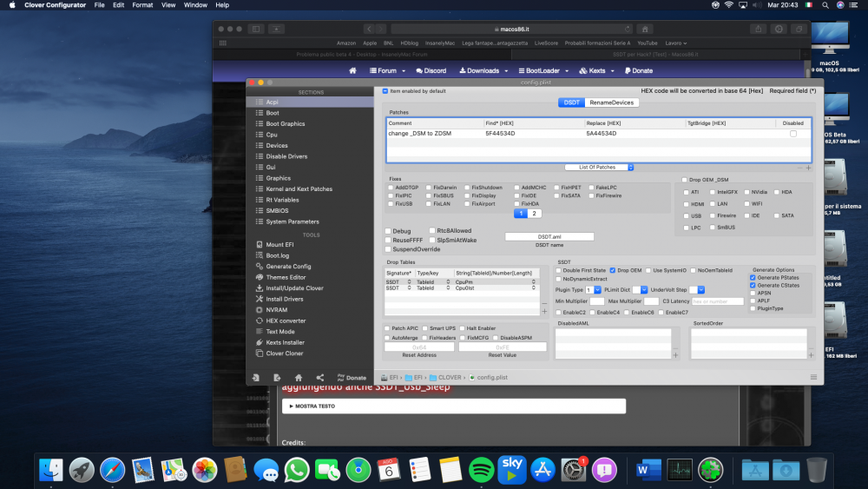Select the DSDT tab

tap(571, 102)
